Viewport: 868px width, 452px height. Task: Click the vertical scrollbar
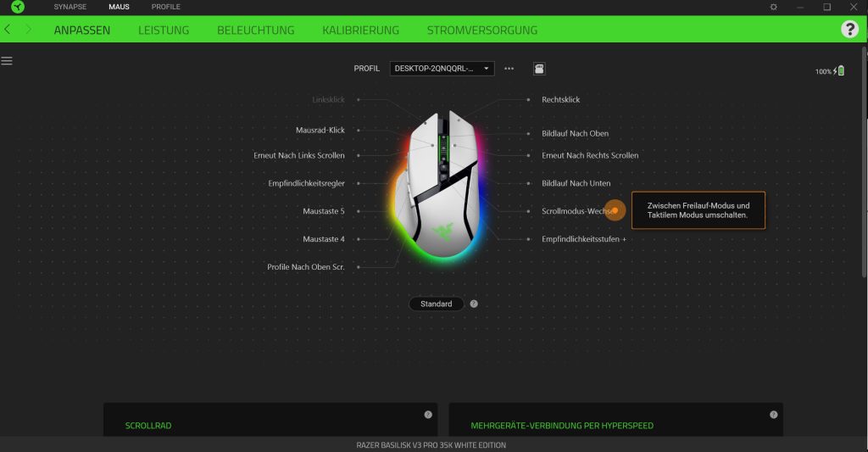[x=864, y=162]
